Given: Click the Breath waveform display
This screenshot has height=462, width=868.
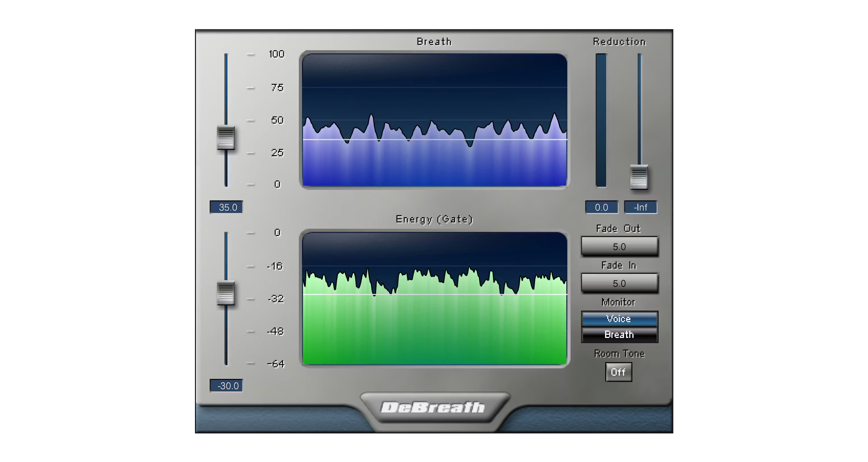Looking at the screenshot, I should click(434, 120).
